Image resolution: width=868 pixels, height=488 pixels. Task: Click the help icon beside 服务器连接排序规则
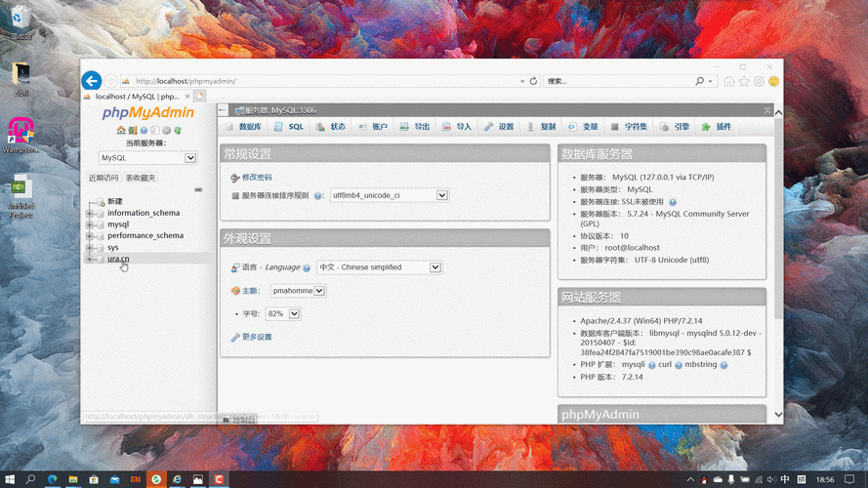tap(317, 195)
